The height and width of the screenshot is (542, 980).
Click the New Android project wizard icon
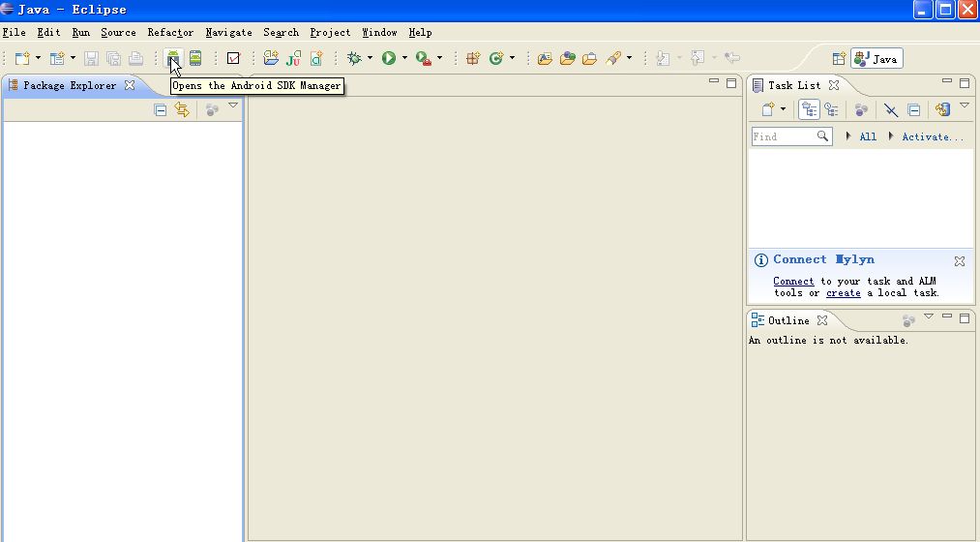57,58
